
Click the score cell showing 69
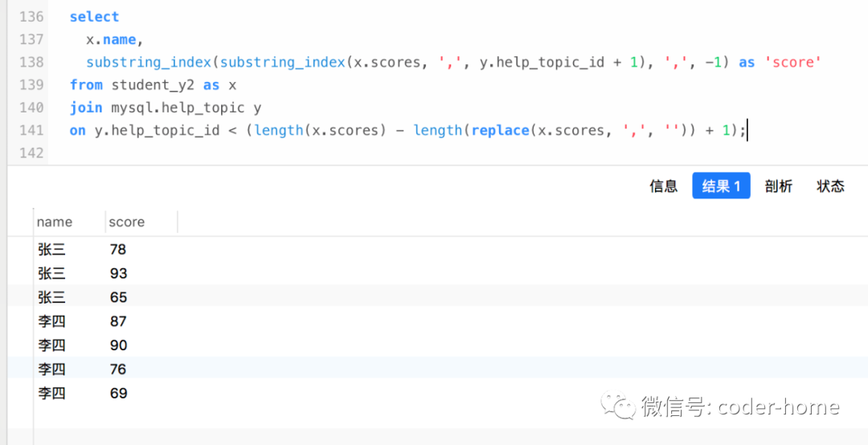[118, 394]
